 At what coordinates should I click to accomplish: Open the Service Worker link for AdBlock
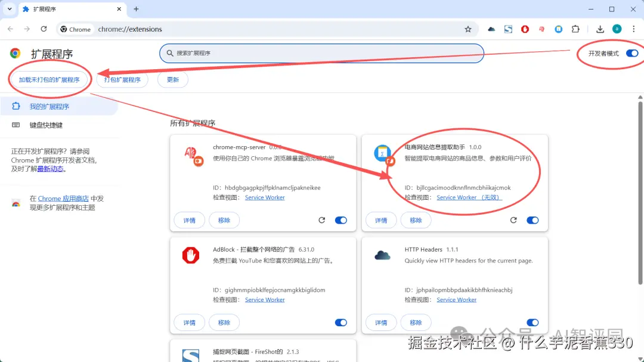[x=265, y=299]
